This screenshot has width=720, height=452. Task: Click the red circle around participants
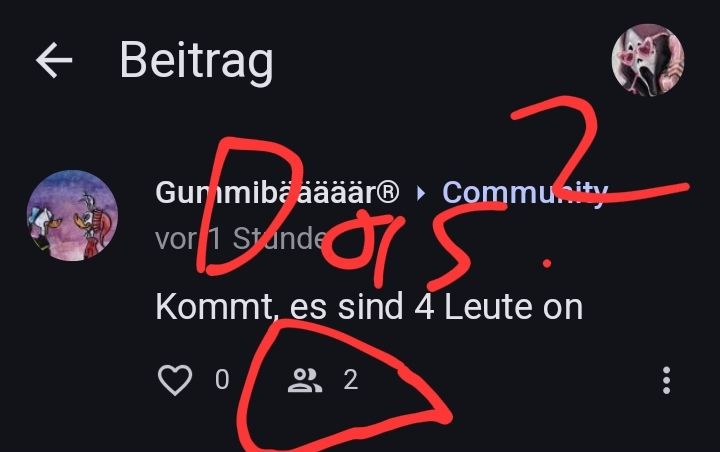(x=344, y=385)
